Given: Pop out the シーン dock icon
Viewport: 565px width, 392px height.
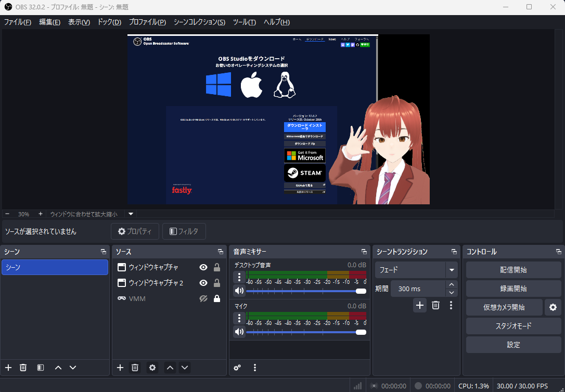Looking at the screenshot, I should click(104, 252).
